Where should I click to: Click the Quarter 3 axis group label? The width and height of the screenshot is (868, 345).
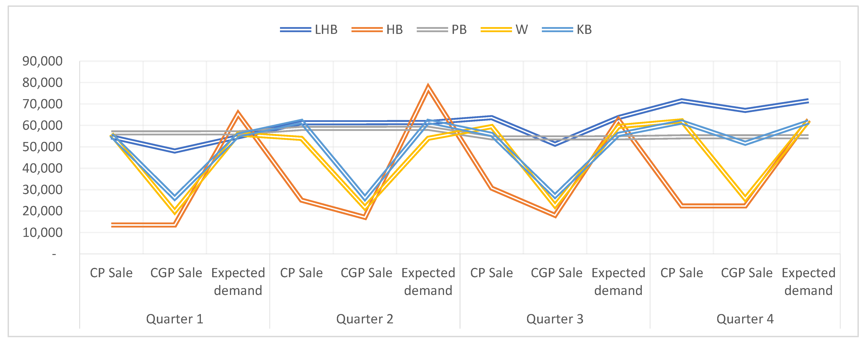[555, 319]
